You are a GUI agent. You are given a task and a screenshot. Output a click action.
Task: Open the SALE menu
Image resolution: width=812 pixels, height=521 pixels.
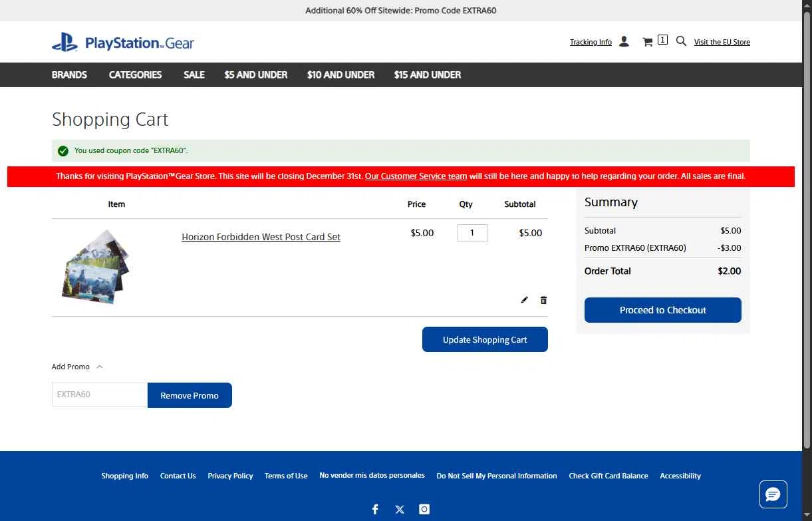coord(194,75)
